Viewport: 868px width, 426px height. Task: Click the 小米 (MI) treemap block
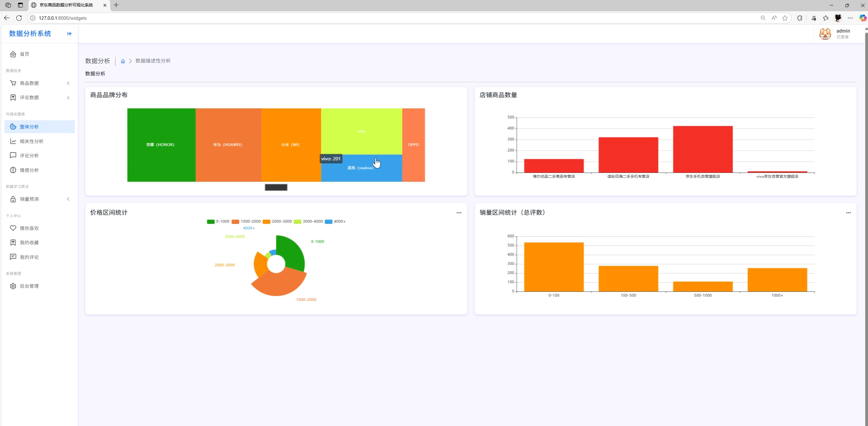291,145
